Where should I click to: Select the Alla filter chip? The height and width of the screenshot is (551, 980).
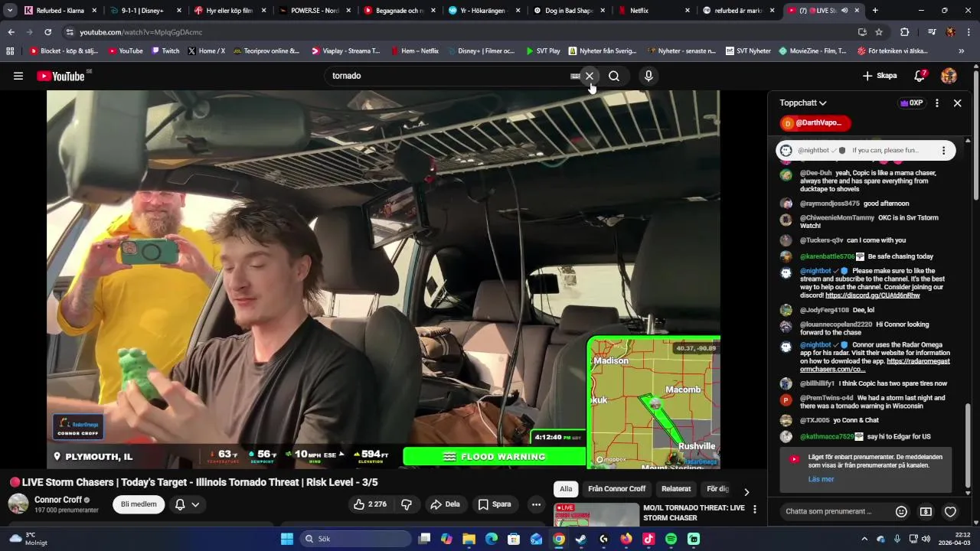(566, 489)
